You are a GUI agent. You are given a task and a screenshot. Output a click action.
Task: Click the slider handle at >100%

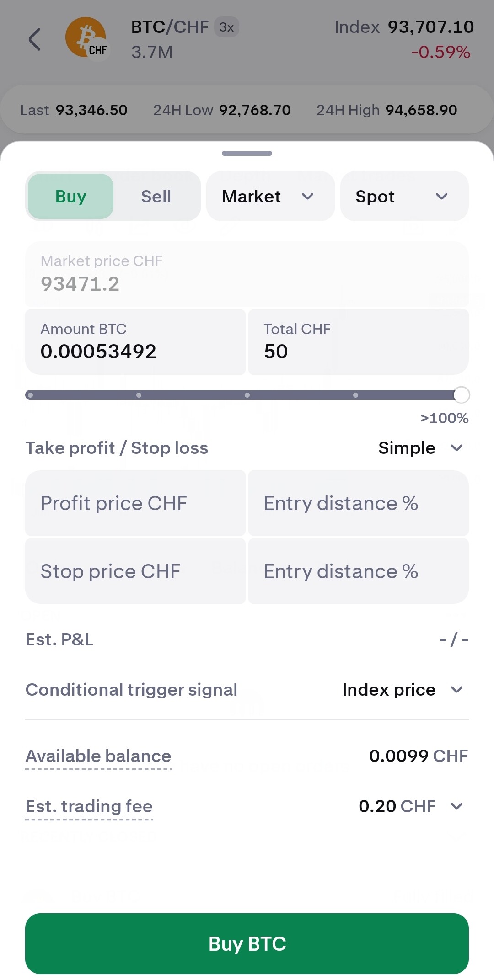(x=462, y=395)
